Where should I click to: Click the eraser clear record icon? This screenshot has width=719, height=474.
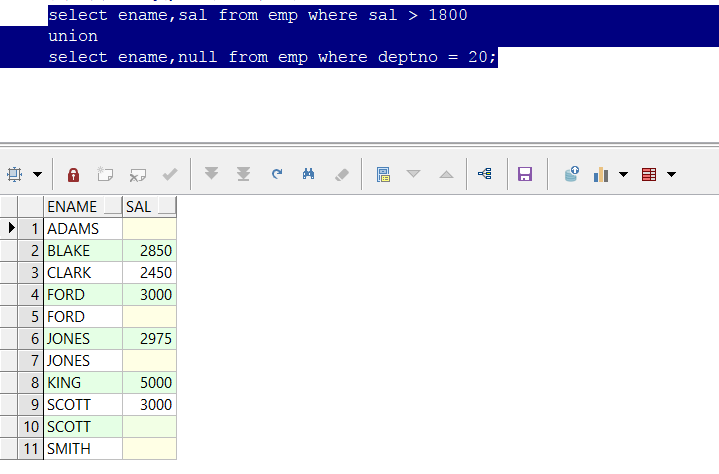342,174
